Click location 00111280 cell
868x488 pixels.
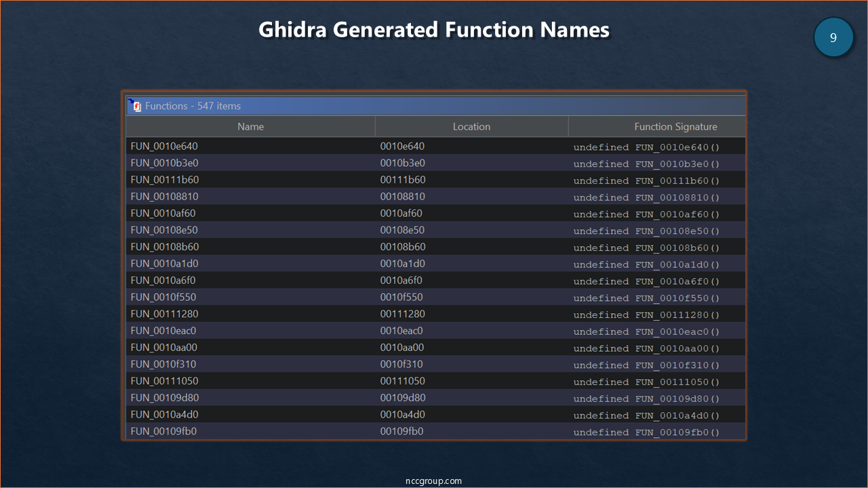pyautogui.click(x=403, y=314)
